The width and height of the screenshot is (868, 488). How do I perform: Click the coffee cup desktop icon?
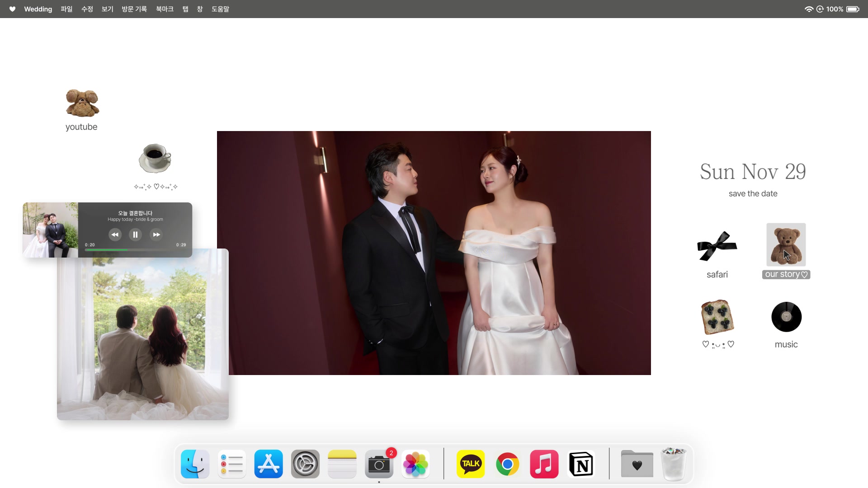point(155,158)
